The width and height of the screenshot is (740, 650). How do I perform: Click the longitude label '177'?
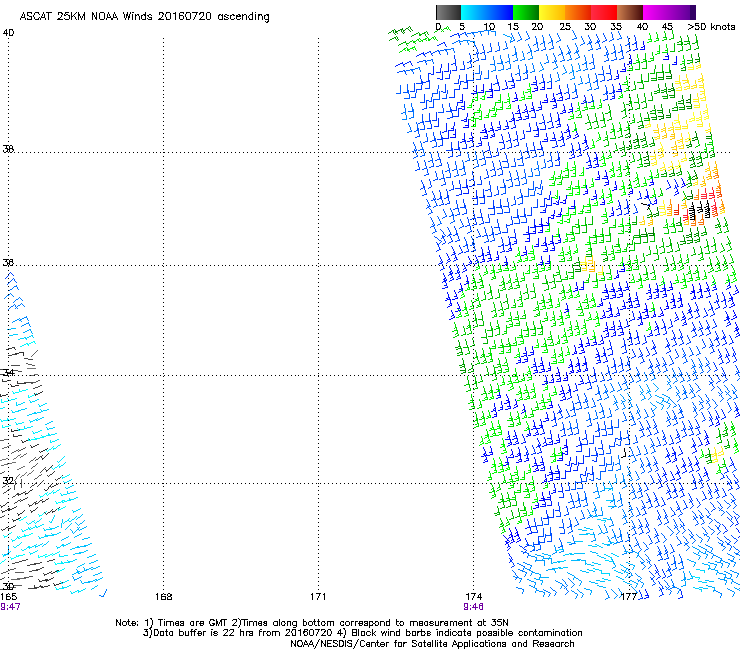[629, 597]
